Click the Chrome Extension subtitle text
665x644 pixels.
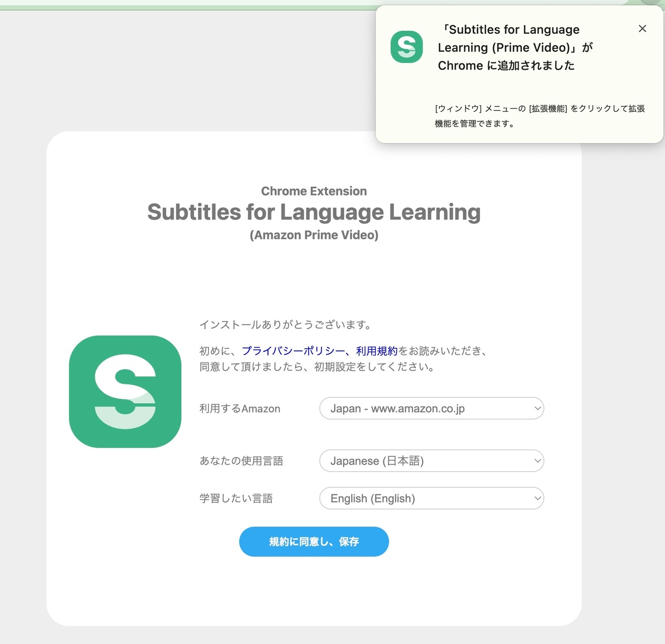click(x=314, y=191)
